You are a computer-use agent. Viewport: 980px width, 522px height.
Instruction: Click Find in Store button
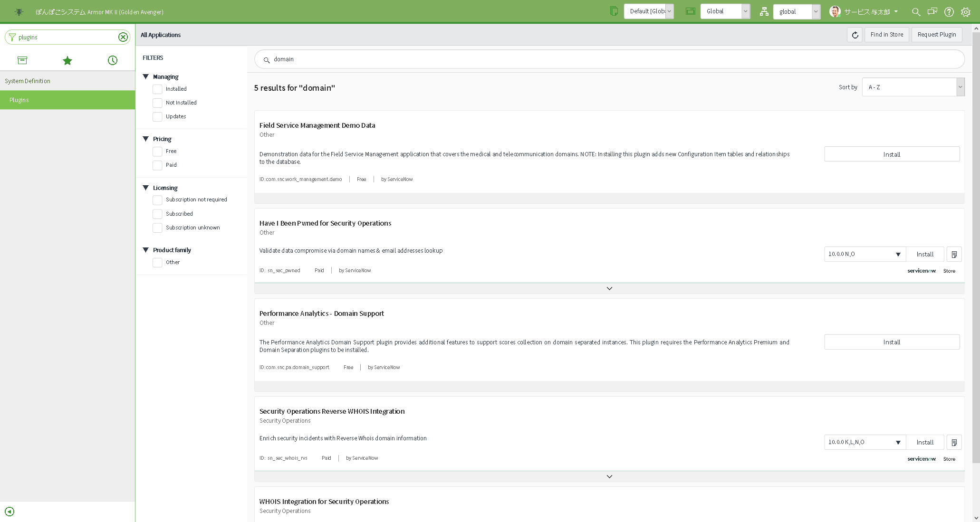886,34
